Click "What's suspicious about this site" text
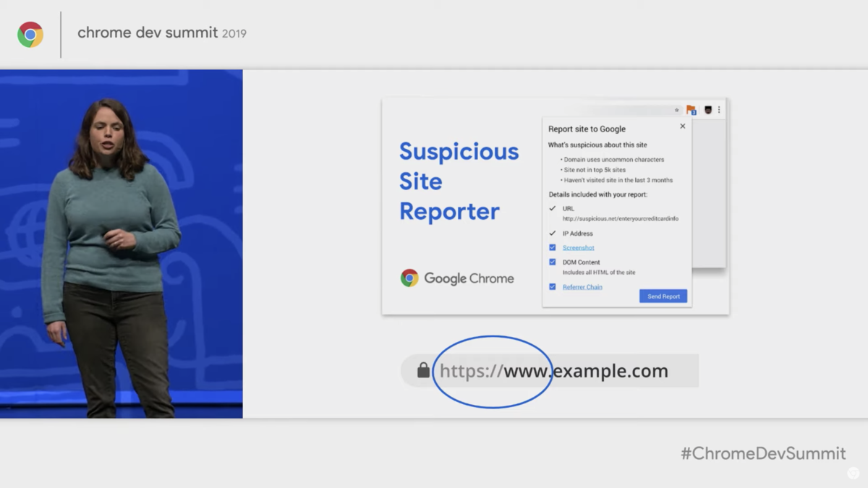This screenshot has width=868, height=488. (x=597, y=145)
